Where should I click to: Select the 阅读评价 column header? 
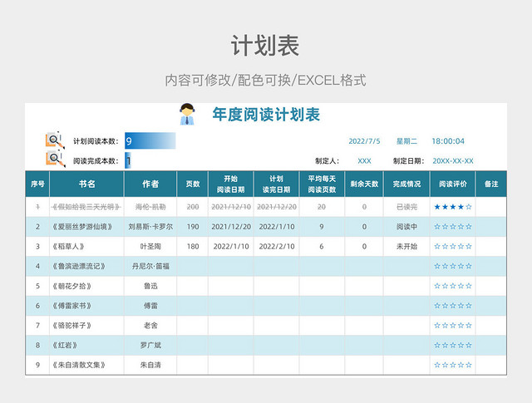click(452, 184)
